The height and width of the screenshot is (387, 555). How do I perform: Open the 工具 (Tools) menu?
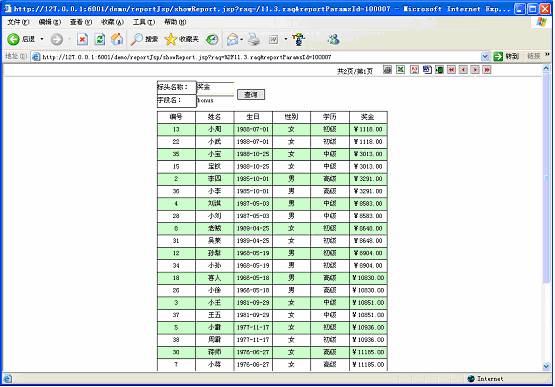pyautogui.click(x=144, y=22)
